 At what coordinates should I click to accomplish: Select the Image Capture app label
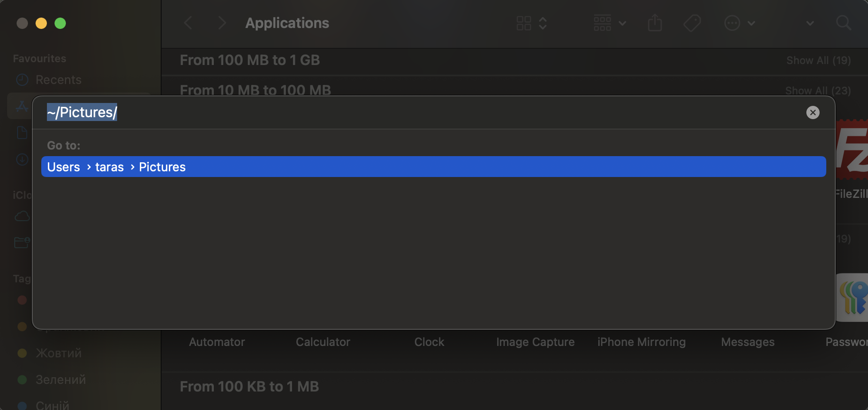coord(535,342)
